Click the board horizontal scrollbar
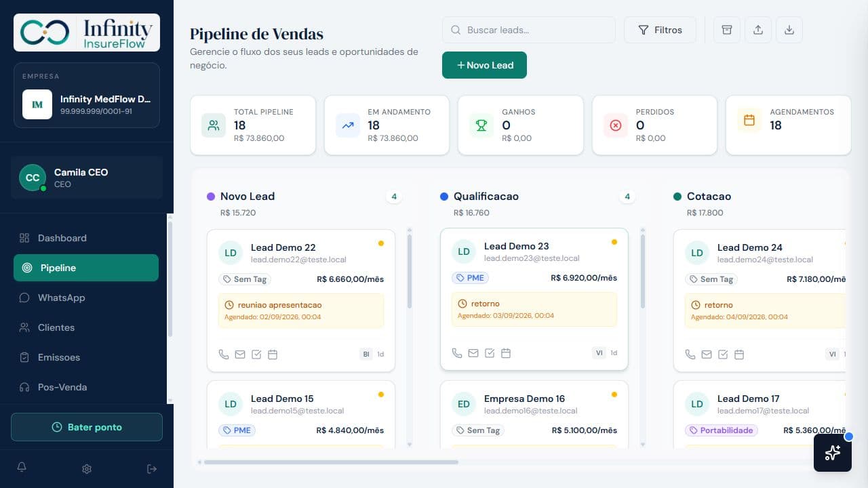 coord(331,462)
